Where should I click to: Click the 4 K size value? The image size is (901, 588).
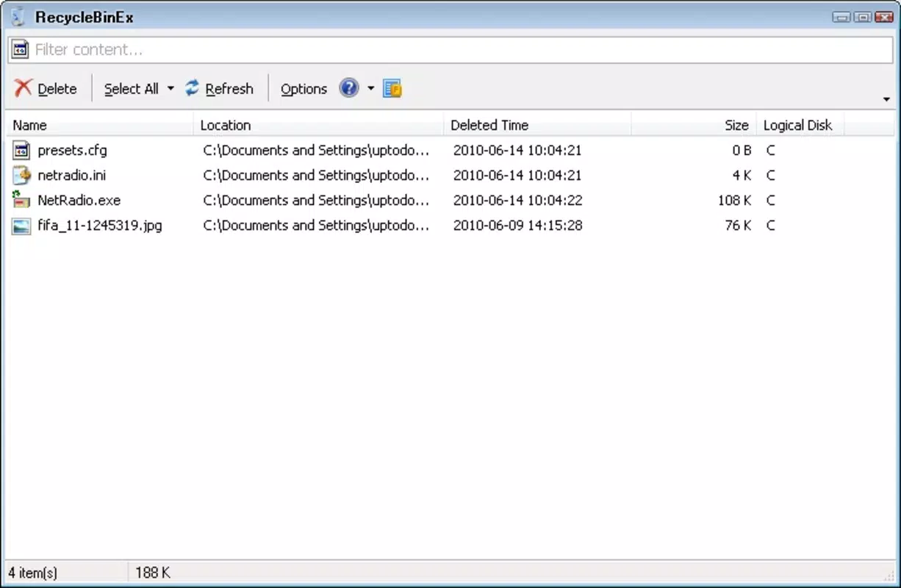tap(742, 175)
